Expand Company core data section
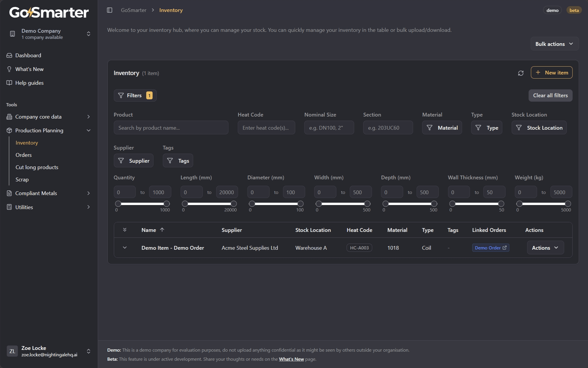This screenshot has width=588, height=368. 88,117
